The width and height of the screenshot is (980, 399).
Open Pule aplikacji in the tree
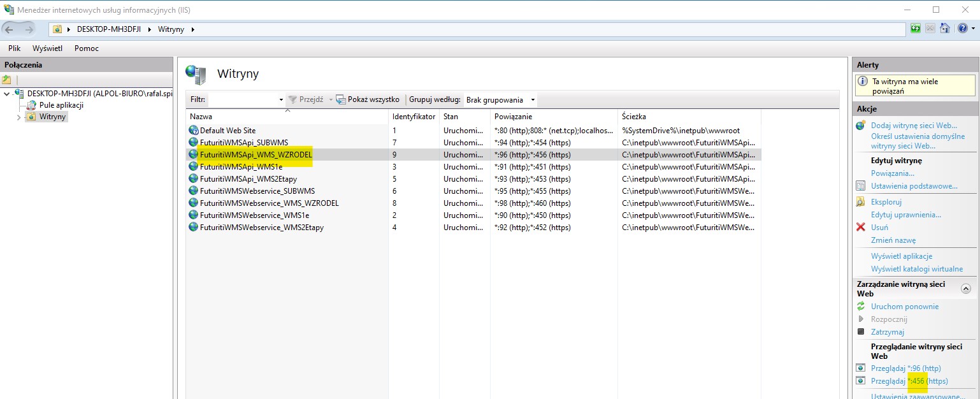click(x=61, y=105)
